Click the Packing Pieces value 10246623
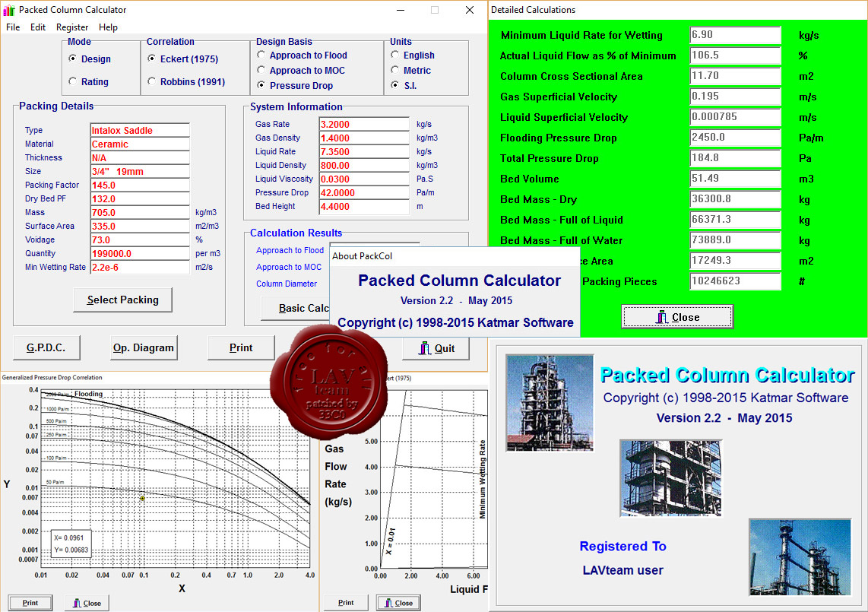The height and width of the screenshot is (612, 868). (x=736, y=281)
